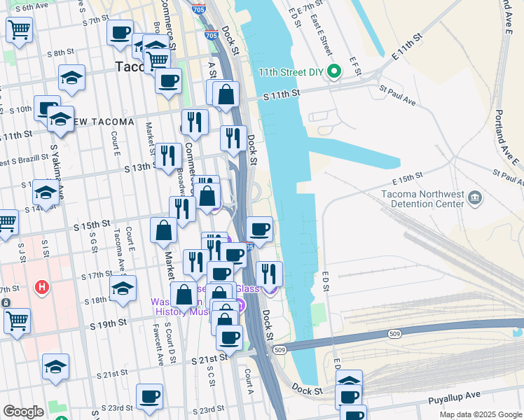The image size is (524, 420).
Task: Click the 11th Street DIY green pin
Action: pos(333,71)
